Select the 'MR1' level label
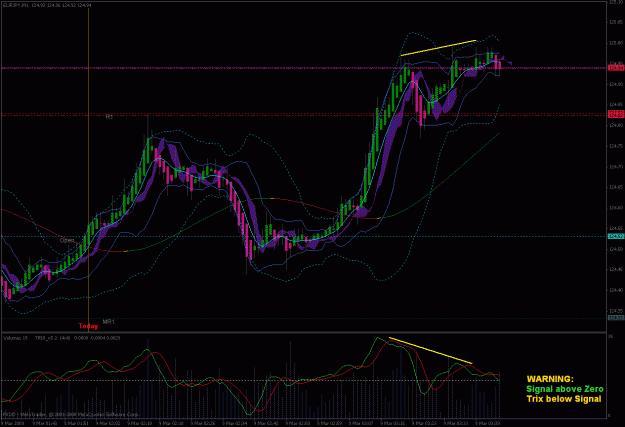This screenshot has height=427, width=625. click(108, 322)
